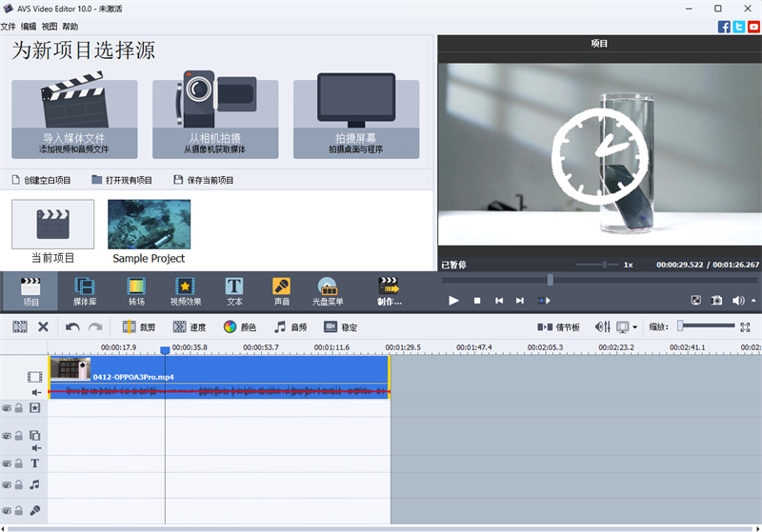The width and height of the screenshot is (762, 532).
Task: Click the audio mixer icon
Action: [603, 326]
